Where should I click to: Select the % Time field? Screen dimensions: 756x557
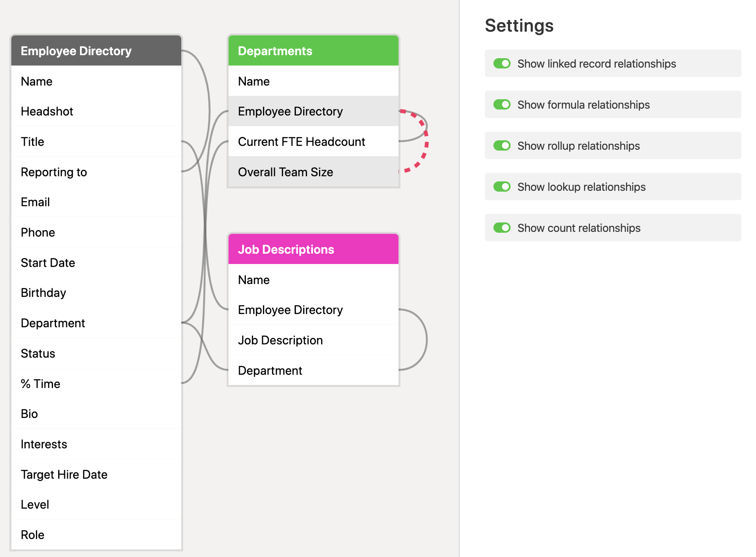click(96, 384)
